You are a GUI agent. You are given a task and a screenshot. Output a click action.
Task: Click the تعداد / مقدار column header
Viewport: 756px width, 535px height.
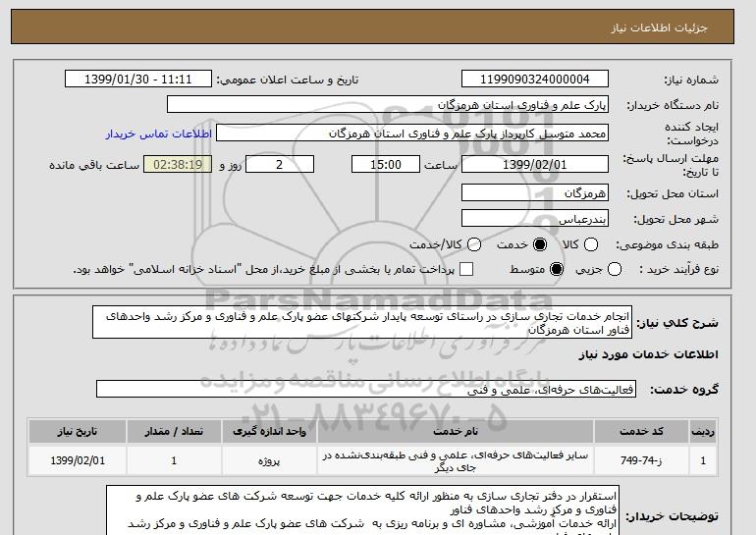(174, 431)
